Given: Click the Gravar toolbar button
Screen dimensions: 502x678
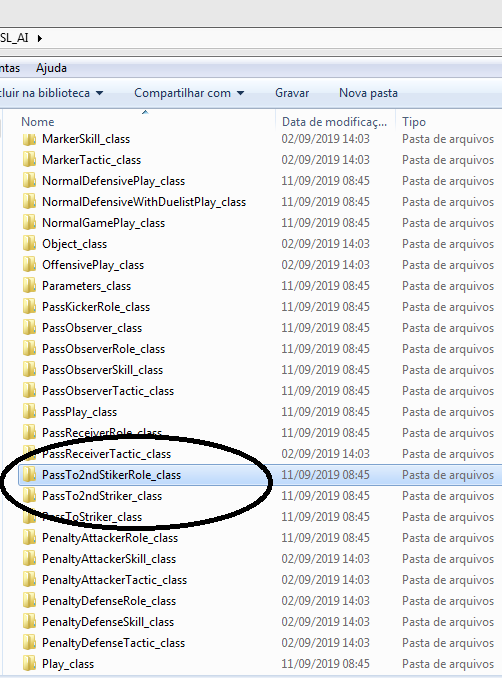Looking at the screenshot, I should coord(292,93).
